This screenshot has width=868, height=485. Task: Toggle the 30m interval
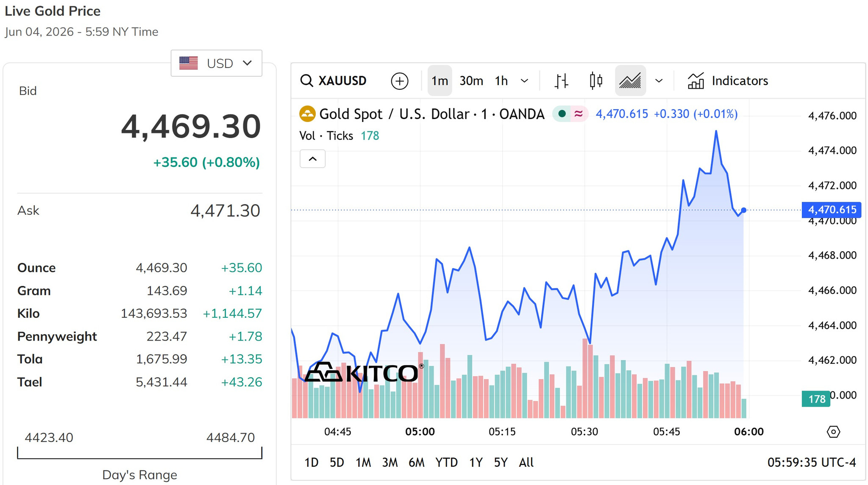tap(471, 80)
